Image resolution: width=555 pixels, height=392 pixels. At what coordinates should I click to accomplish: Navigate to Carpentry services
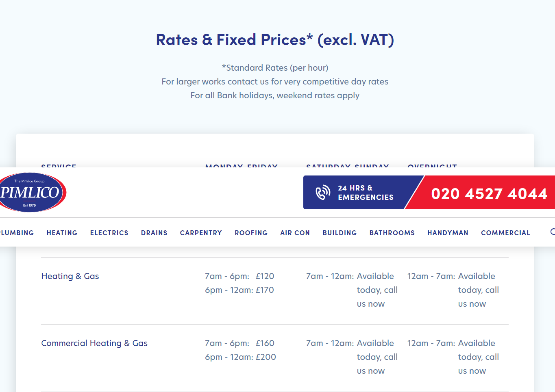coord(201,233)
